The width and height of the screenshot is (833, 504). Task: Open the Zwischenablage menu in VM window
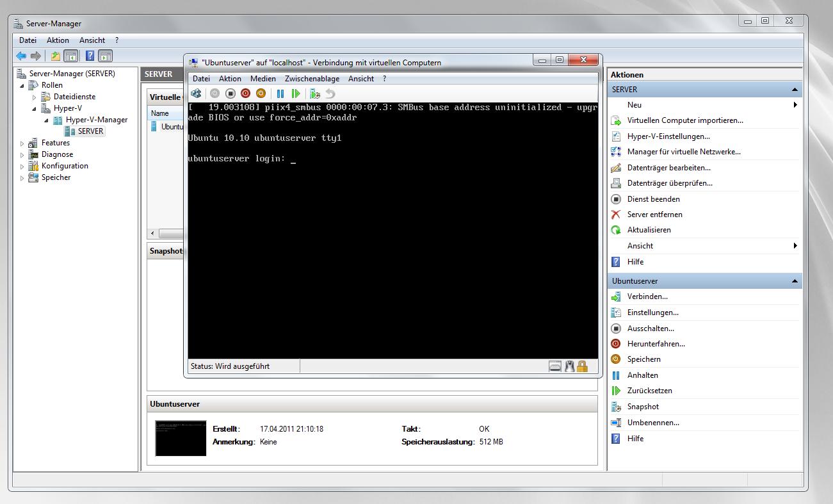312,79
